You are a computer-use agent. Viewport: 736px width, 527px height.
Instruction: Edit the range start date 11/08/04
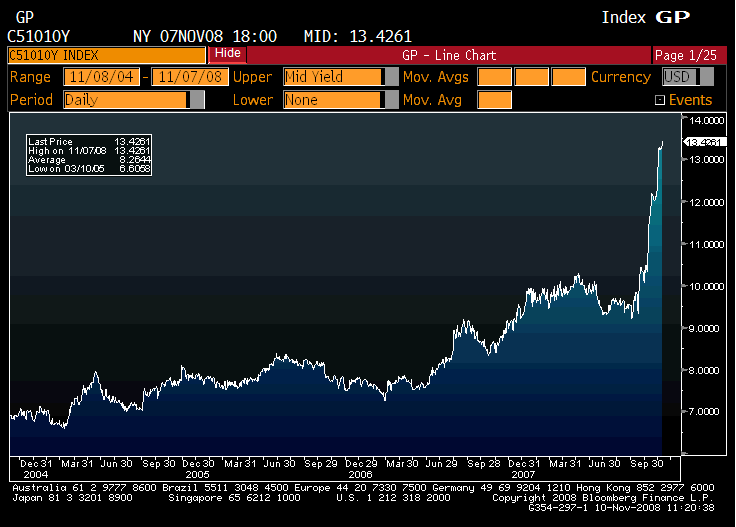pyautogui.click(x=101, y=77)
